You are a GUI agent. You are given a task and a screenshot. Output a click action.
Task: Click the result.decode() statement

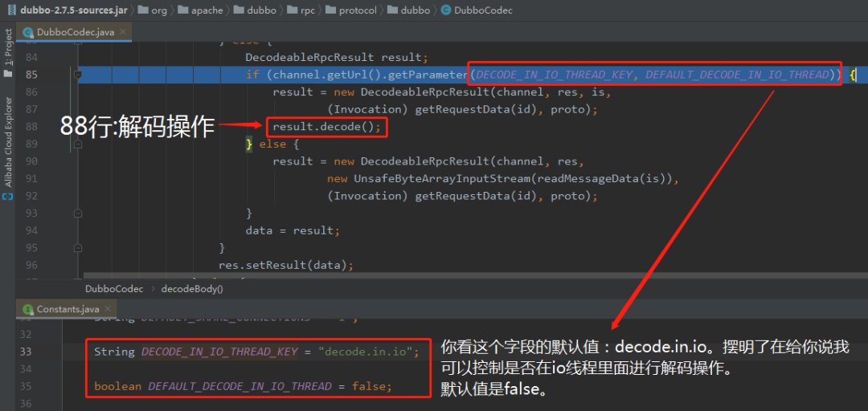point(326,127)
